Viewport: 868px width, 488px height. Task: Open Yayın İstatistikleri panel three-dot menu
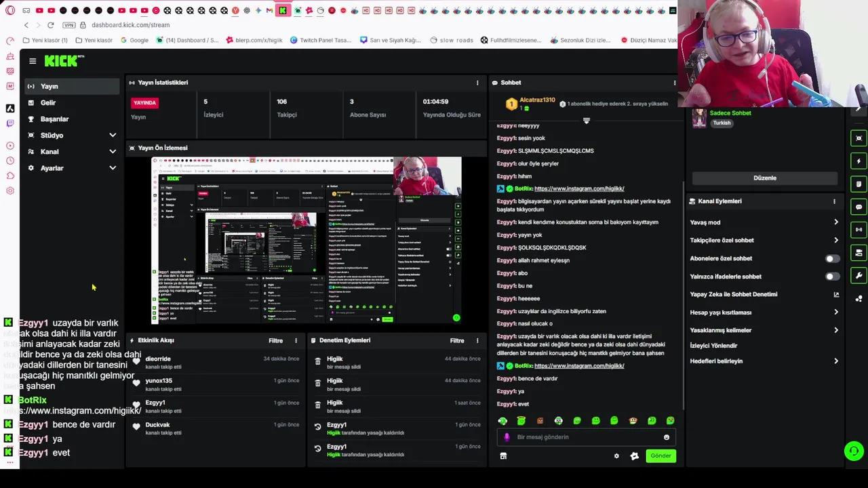tap(477, 83)
